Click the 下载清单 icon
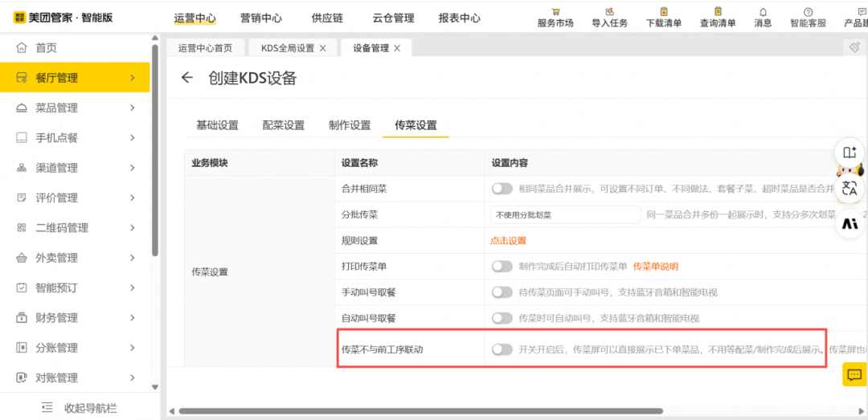This screenshot has height=420, width=868. tap(663, 11)
